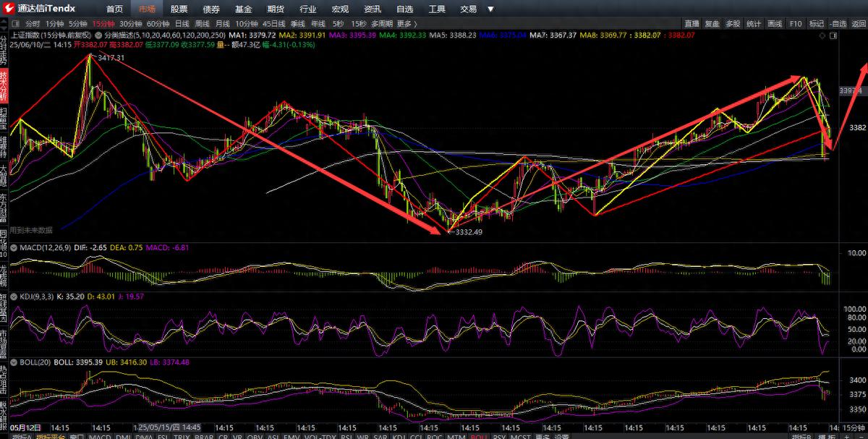The image size is (868, 439).
Task: Switch to the 自选 tab
Action: pyautogui.click(x=405, y=9)
